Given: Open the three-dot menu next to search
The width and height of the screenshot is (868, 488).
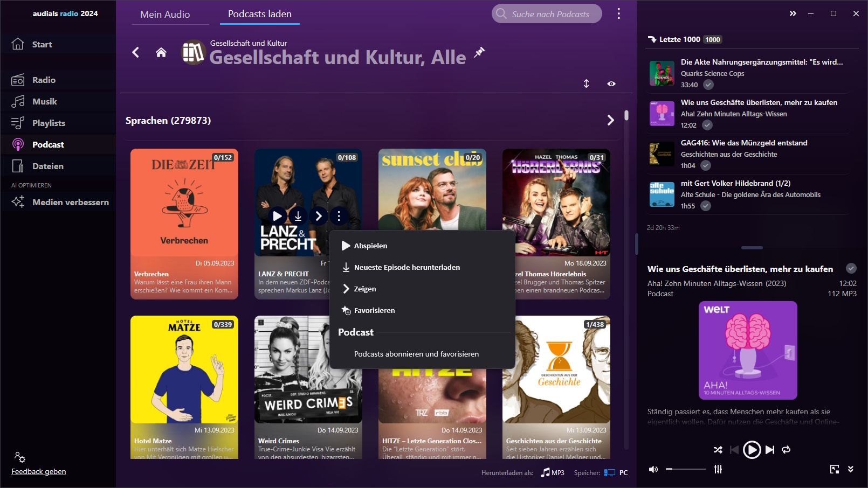Looking at the screenshot, I should 618,13.
